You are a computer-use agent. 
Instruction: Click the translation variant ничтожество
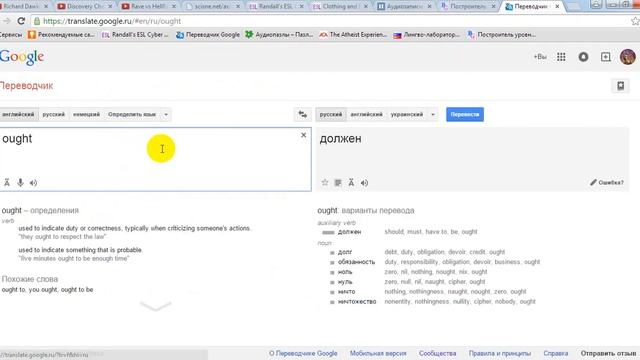coord(357,302)
